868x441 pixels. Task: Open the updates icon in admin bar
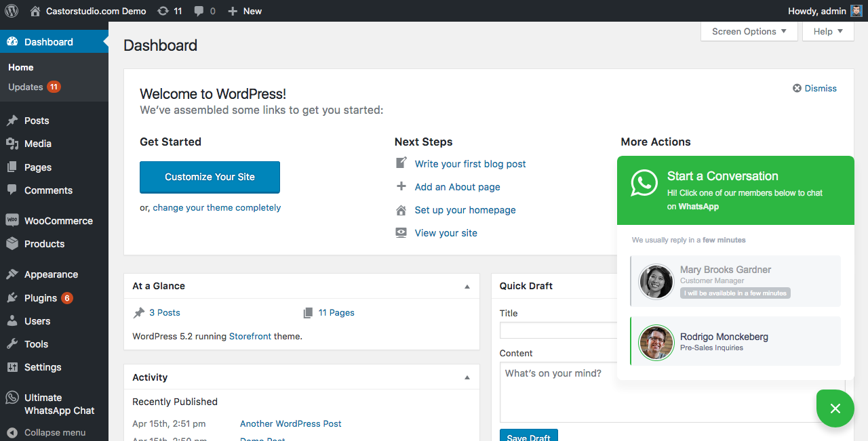point(163,11)
